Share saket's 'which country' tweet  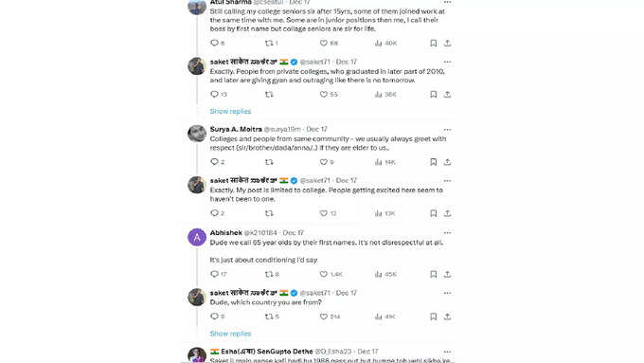[447, 317]
